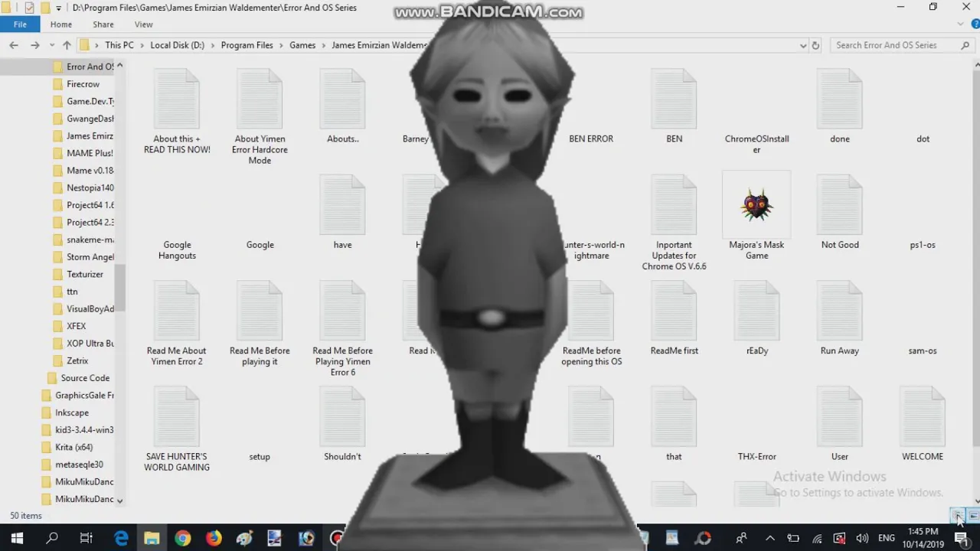The width and height of the screenshot is (980, 551).
Task: Select the Inkscape folder in tree
Action: point(72,412)
